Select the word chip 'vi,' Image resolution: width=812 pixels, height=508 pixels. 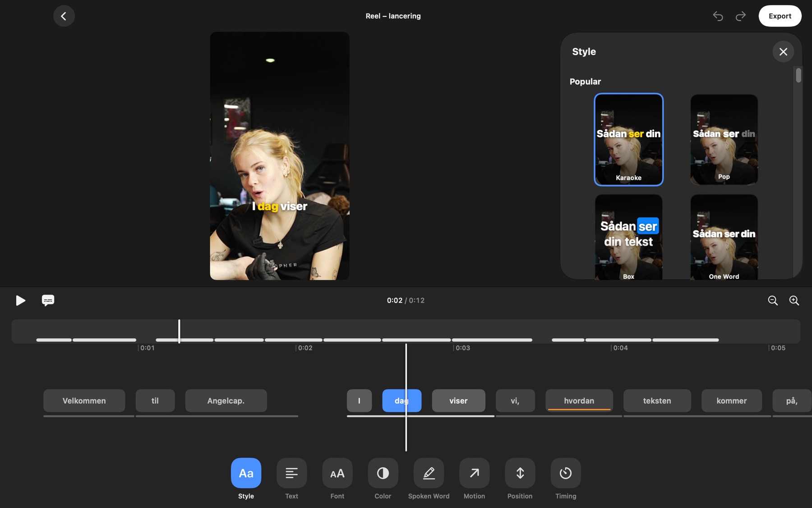pyautogui.click(x=515, y=401)
